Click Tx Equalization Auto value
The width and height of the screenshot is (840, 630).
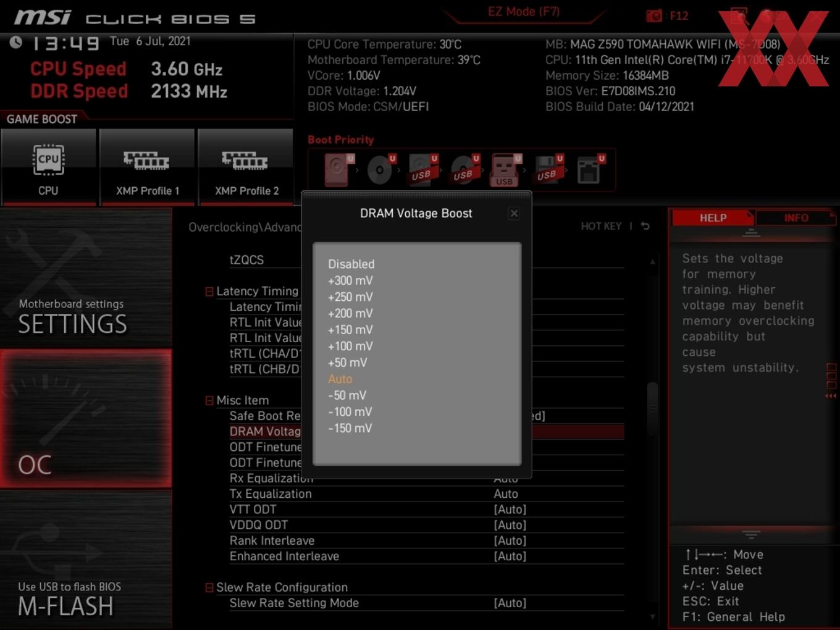click(505, 493)
